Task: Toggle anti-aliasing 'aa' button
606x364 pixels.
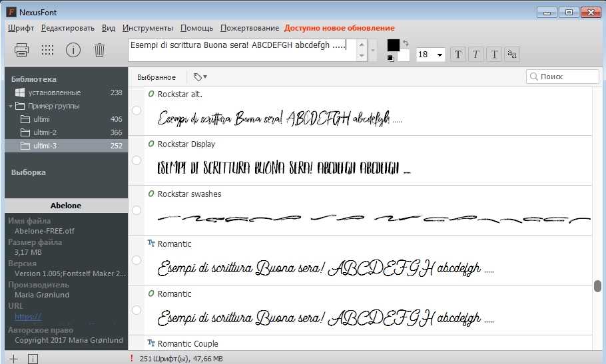Action: click(512, 54)
